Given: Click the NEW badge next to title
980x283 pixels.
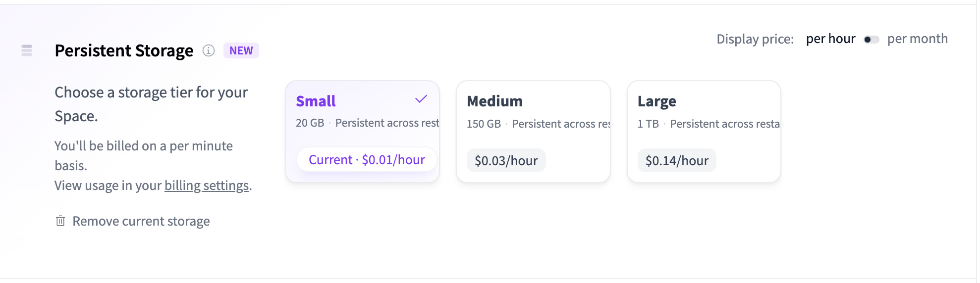Looking at the screenshot, I should click(241, 50).
